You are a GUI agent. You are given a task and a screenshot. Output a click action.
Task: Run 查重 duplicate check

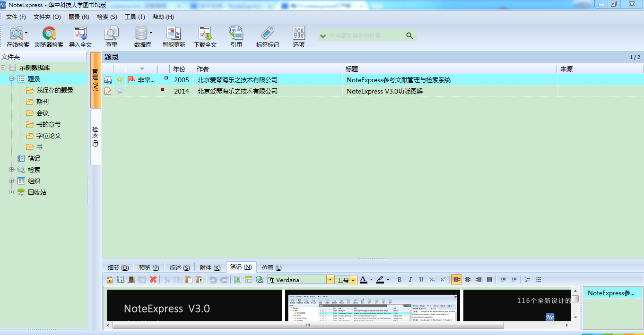click(112, 37)
